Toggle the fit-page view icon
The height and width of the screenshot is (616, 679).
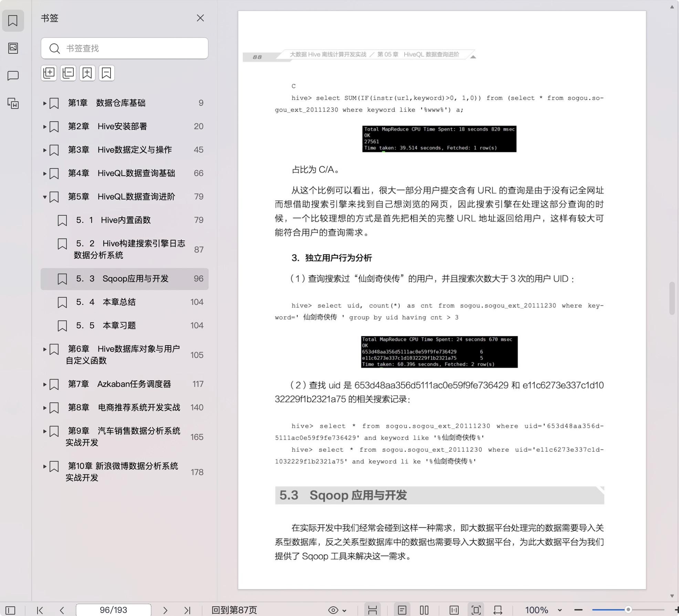(476, 610)
